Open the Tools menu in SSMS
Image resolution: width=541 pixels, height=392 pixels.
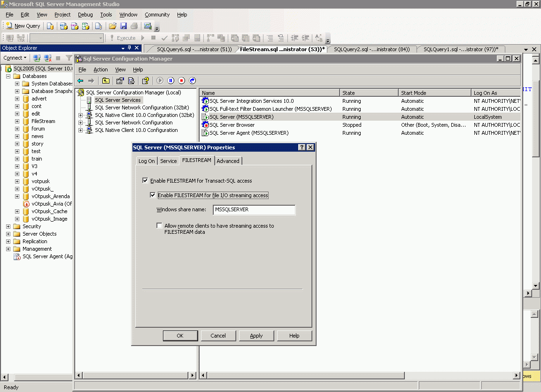pos(106,15)
